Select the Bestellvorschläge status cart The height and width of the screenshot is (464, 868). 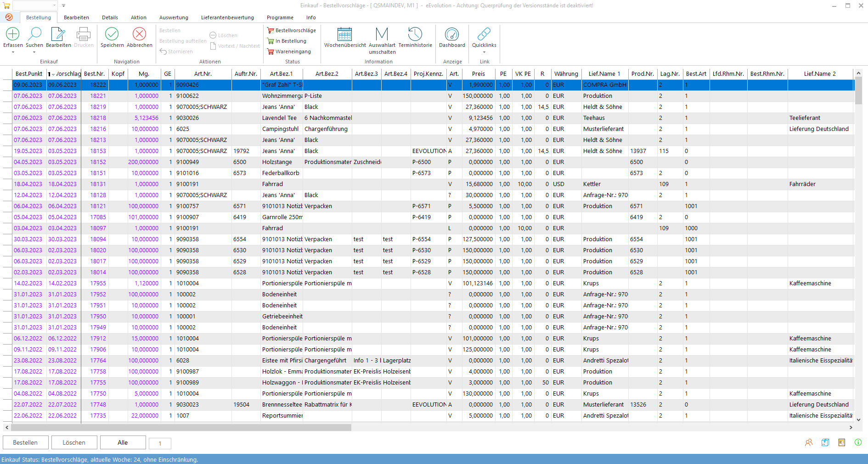292,30
